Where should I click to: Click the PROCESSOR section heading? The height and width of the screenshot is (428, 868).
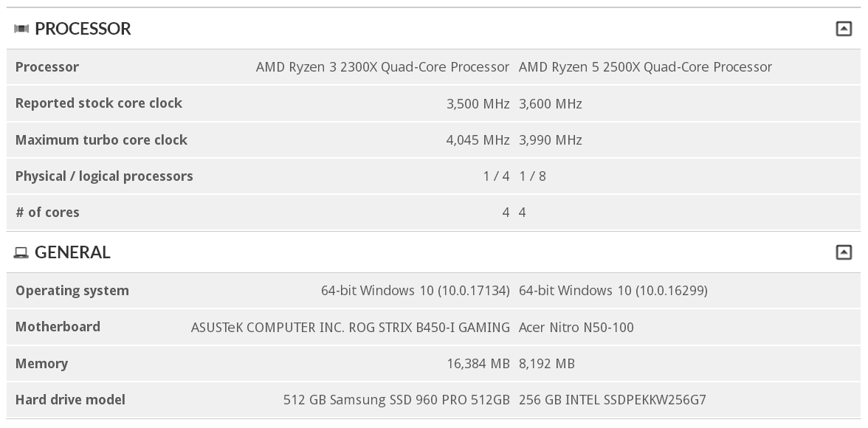(x=83, y=29)
